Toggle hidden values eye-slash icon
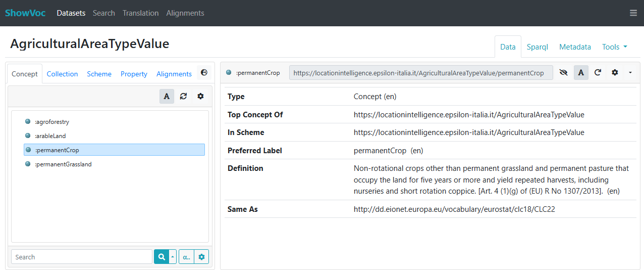 563,73
